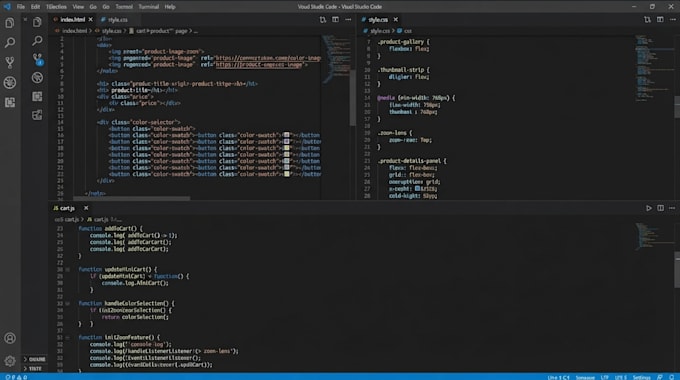The image size is (680, 380).
Task: Click the blue color swatch in style.css line 27
Action: [417, 189]
